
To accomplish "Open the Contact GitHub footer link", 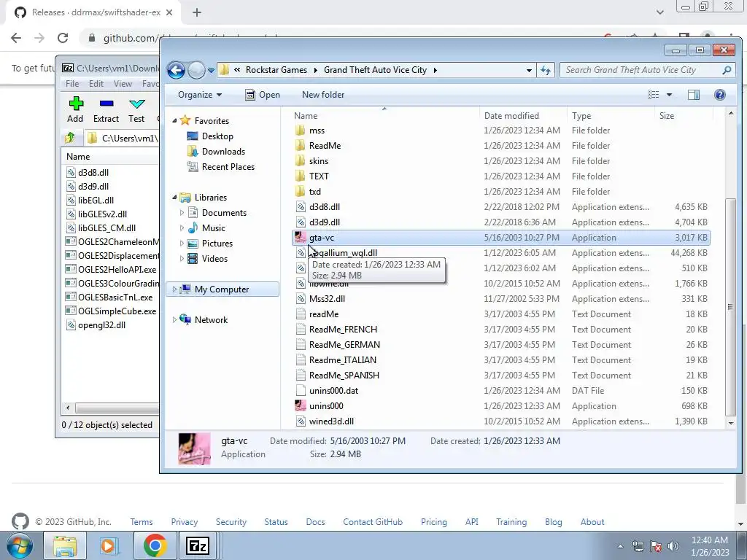I will tap(373, 522).
